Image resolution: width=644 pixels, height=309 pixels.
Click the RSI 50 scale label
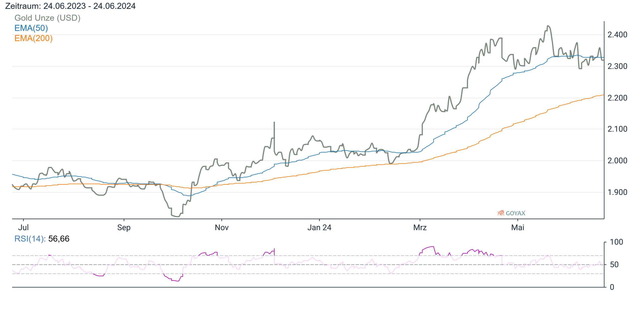[x=614, y=264]
